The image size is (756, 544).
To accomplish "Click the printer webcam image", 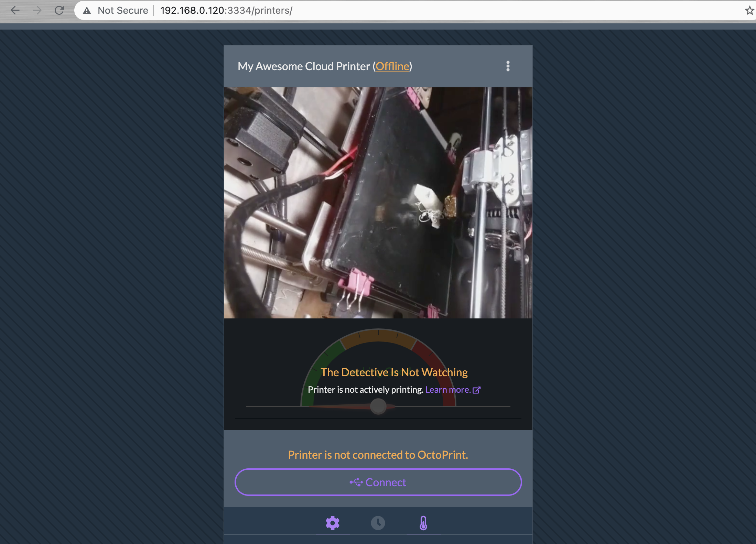I will (x=378, y=203).
